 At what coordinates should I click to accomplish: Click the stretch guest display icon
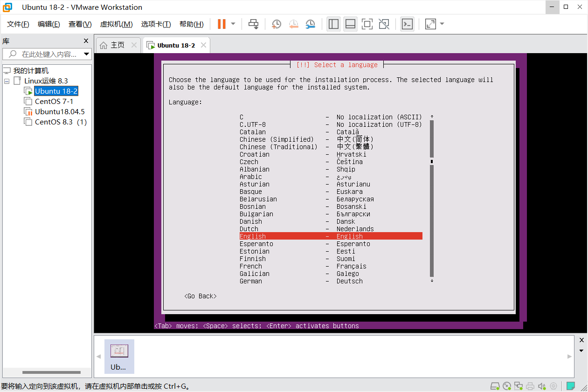coord(430,24)
